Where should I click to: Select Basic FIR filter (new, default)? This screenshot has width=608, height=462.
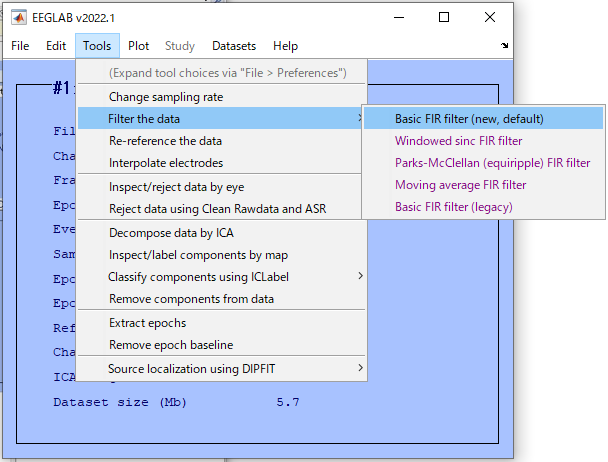click(484, 118)
